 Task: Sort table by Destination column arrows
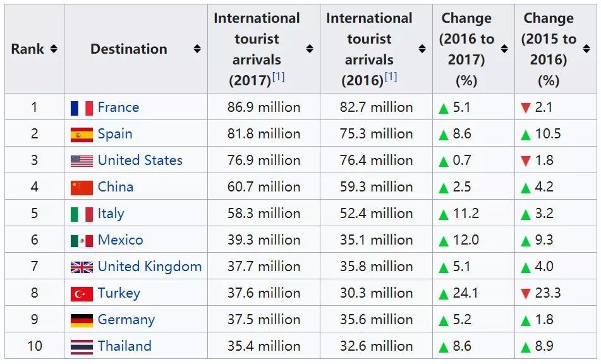click(197, 49)
